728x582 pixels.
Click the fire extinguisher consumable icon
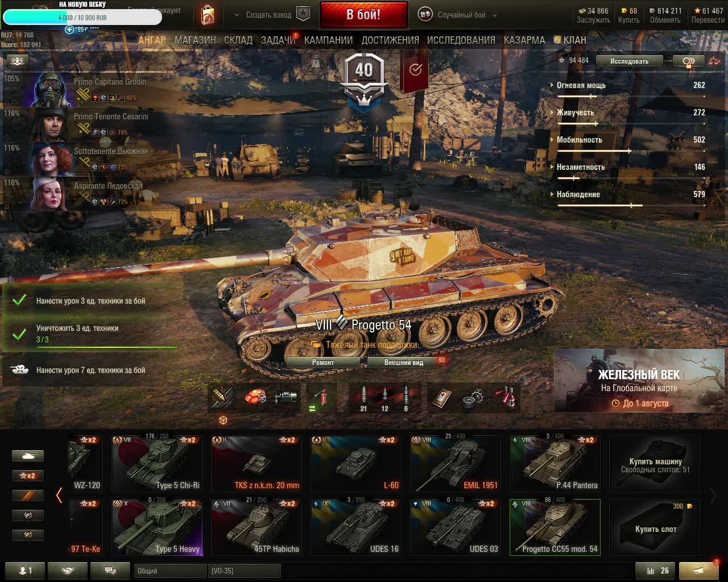pos(321,397)
